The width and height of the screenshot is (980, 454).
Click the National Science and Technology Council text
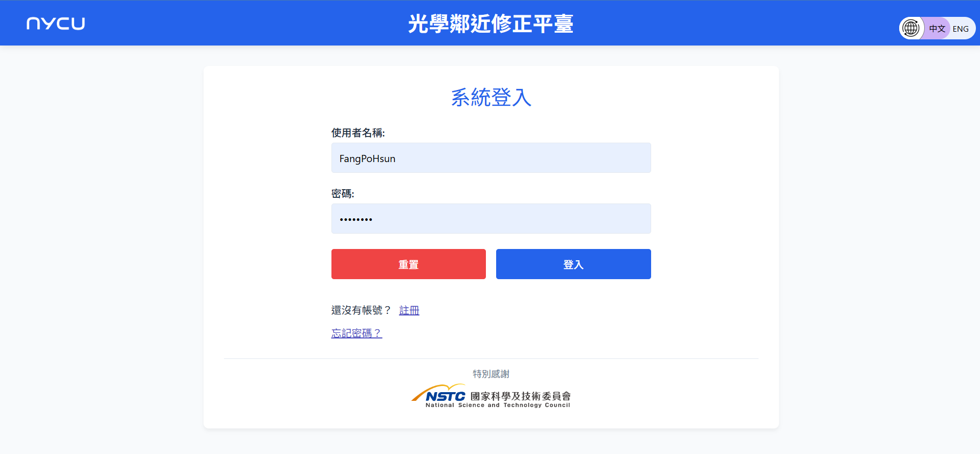(497, 405)
